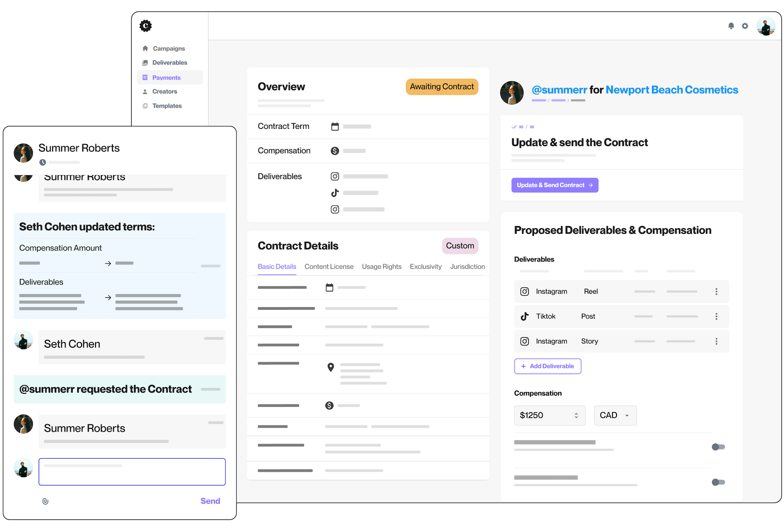Expand the three-dot menu for Instagram Reel
The image size is (784, 532).
click(x=717, y=291)
